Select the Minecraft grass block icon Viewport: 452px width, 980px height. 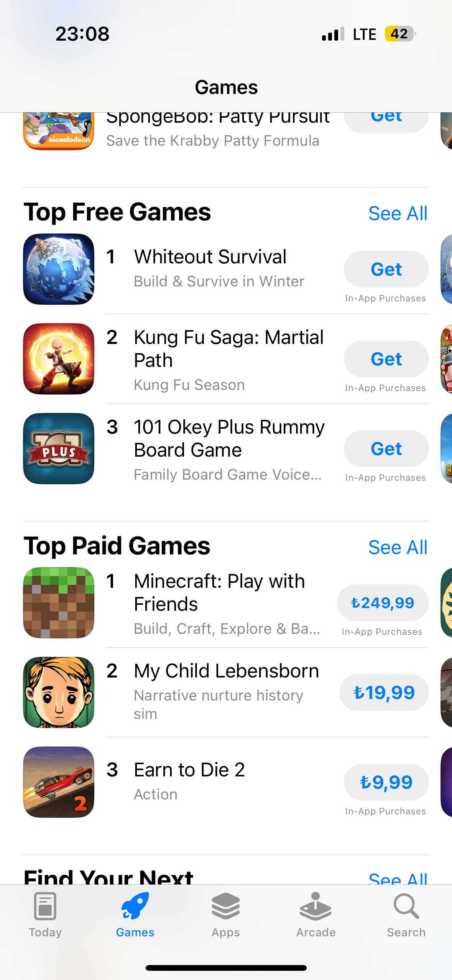pyautogui.click(x=59, y=603)
